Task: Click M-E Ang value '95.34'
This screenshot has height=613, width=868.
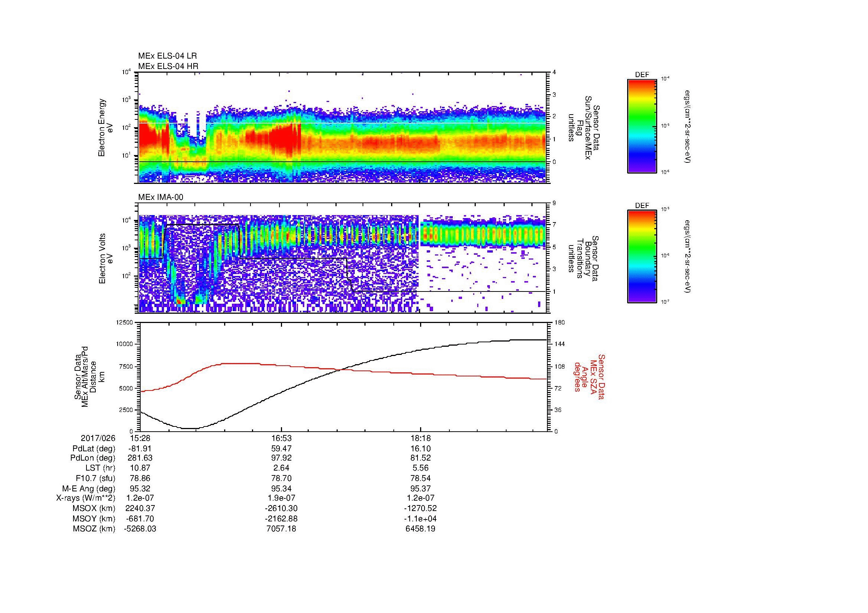Action: pos(281,488)
